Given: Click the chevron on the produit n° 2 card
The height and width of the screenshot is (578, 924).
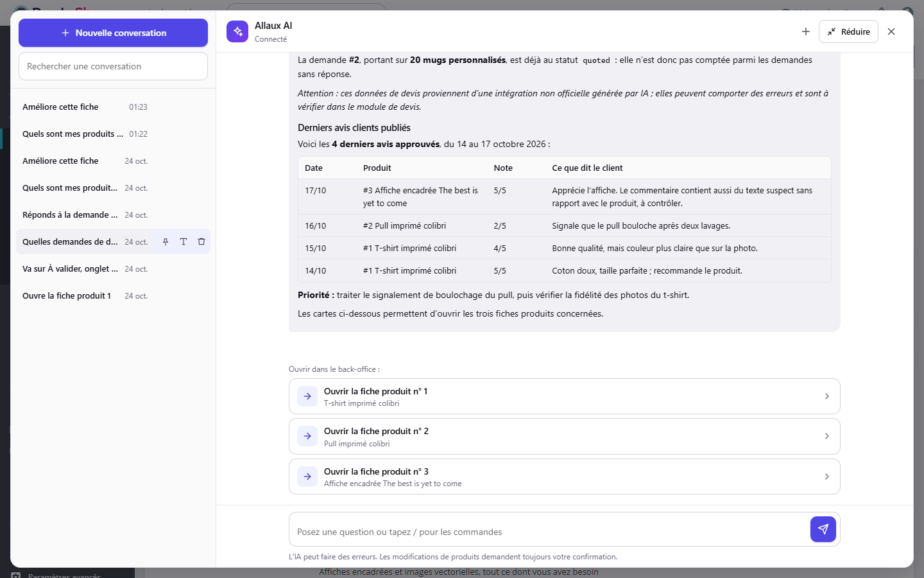Looking at the screenshot, I should click(x=827, y=437).
